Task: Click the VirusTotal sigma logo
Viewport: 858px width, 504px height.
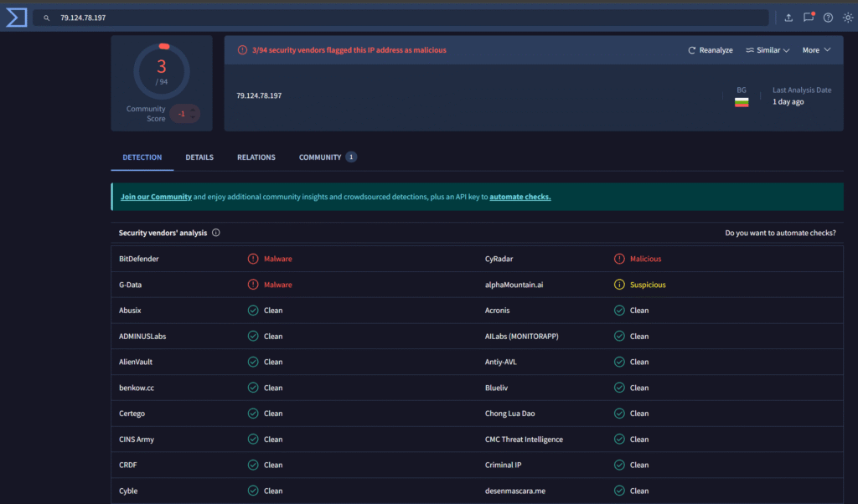Action: [17, 18]
